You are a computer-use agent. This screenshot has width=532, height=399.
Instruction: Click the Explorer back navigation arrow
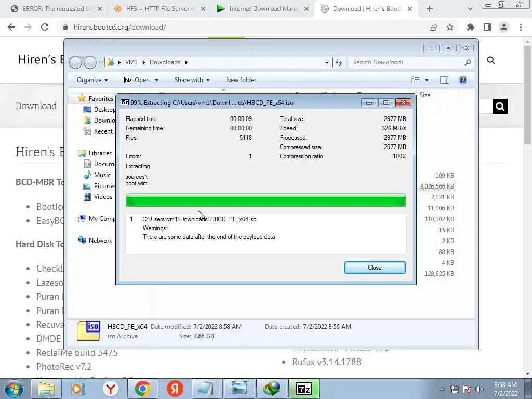76,62
